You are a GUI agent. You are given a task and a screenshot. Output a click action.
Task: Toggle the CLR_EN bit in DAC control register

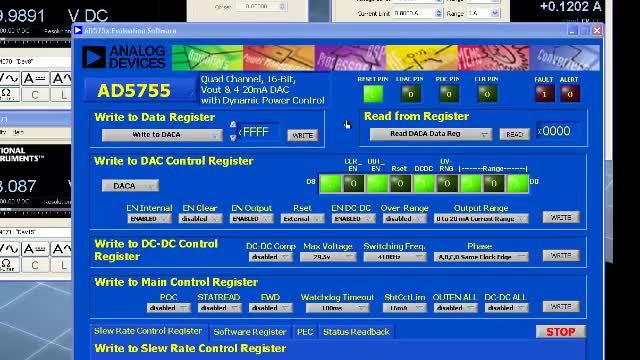click(353, 184)
